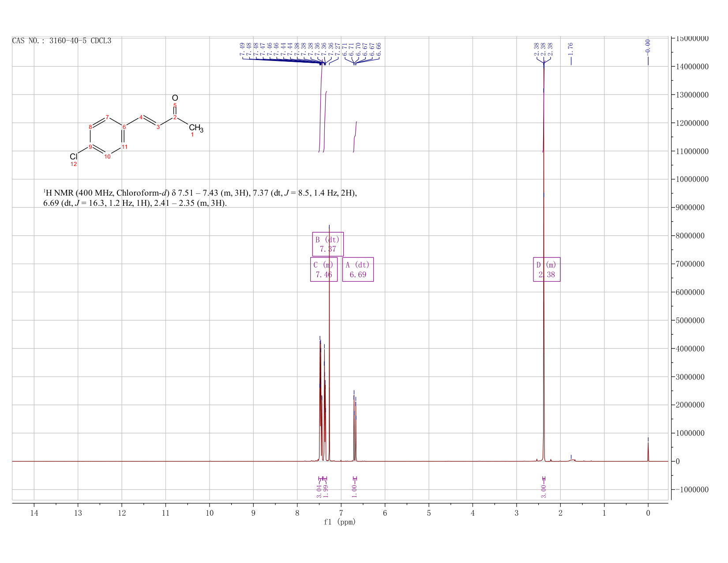Screen dimensions: 728x563
Task: Click the second report line starting 6.69 (dt
Action: coord(135,204)
